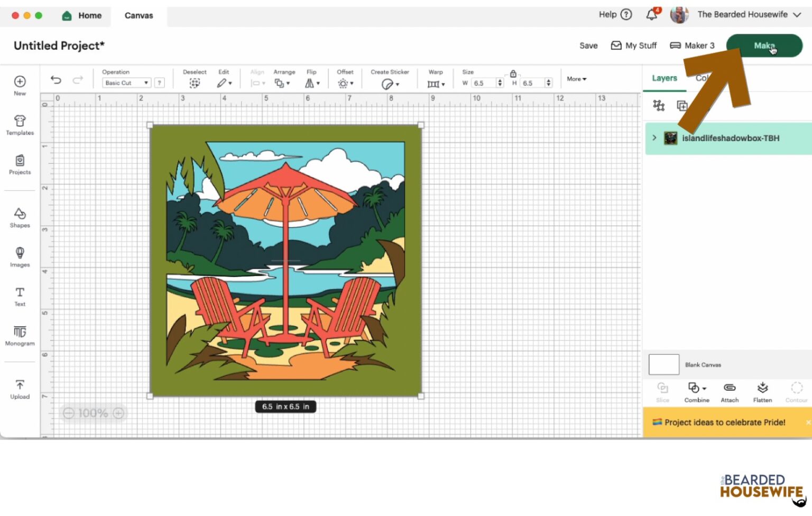Deselect the current selection
812x516 pixels.
195,78
